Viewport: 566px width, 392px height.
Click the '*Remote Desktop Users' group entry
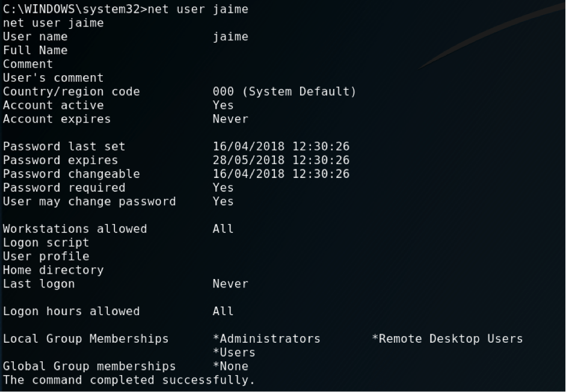tap(447, 339)
